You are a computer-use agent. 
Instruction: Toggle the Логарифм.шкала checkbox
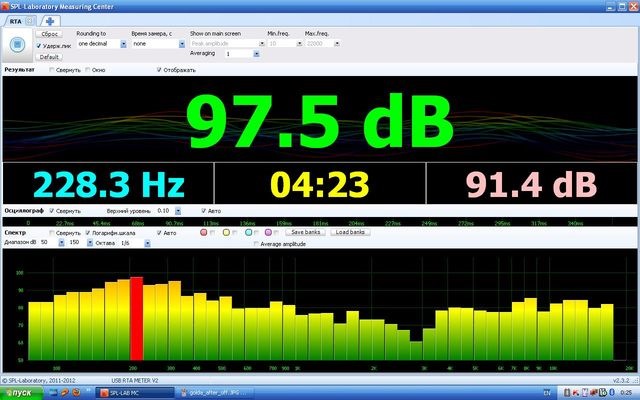pos(88,233)
